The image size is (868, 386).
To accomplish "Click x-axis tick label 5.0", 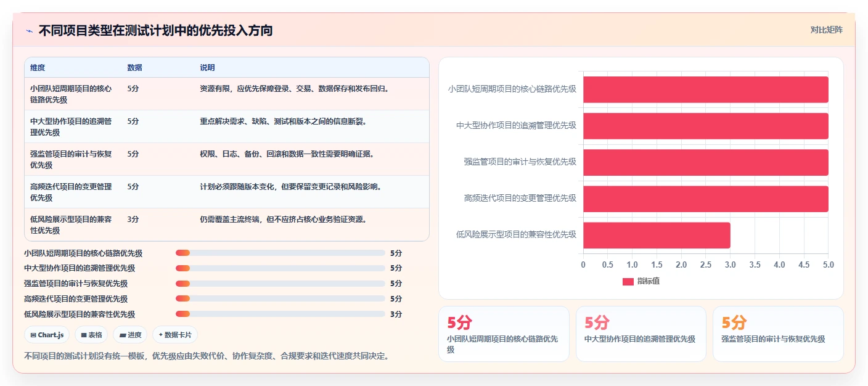I will click(829, 265).
